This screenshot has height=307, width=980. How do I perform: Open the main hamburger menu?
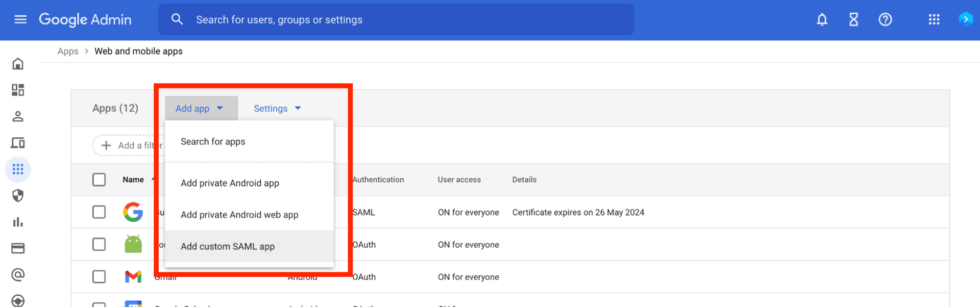pos(20,19)
